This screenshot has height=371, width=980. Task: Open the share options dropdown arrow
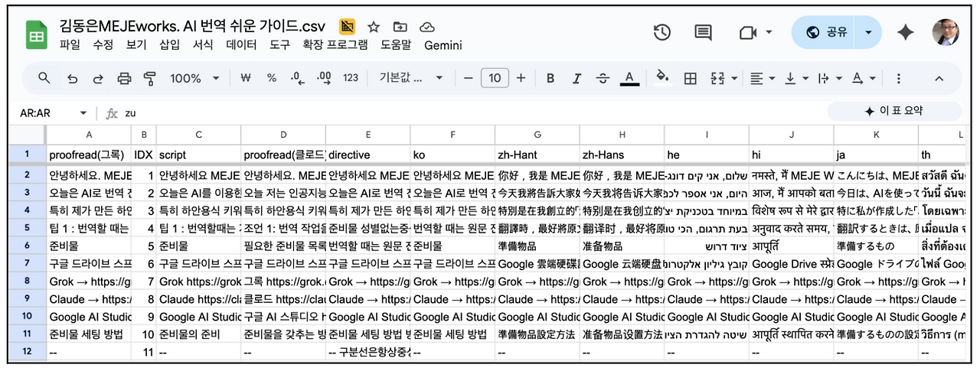(867, 32)
